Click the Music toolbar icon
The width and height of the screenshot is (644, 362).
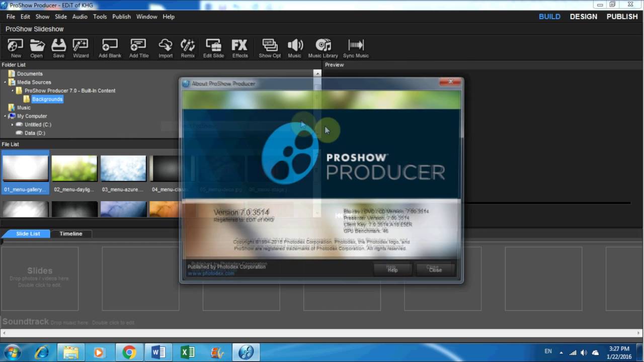(x=295, y=48)
